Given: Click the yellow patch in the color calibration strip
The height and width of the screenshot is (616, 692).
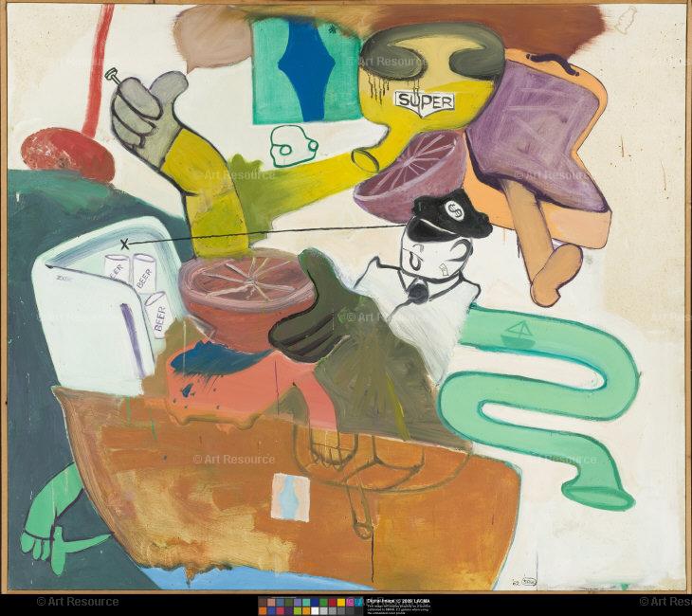Looking at the screenshot, I should 341,603.
